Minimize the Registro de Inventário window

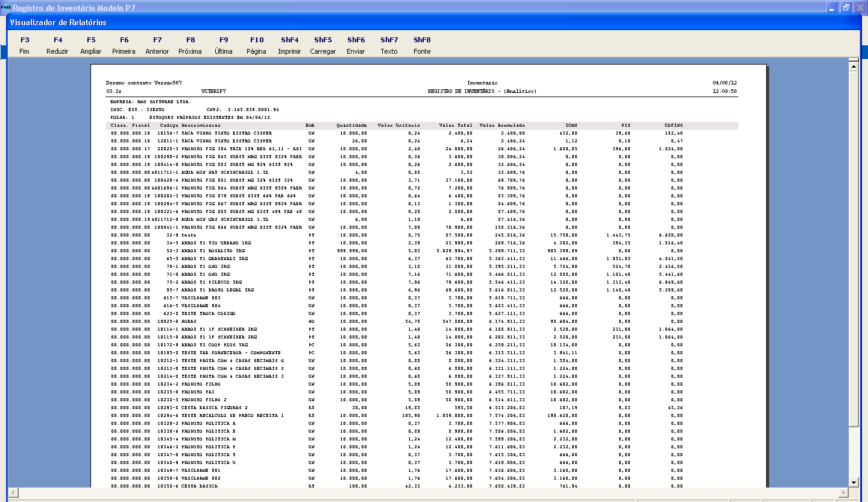[x=832, y=8]
